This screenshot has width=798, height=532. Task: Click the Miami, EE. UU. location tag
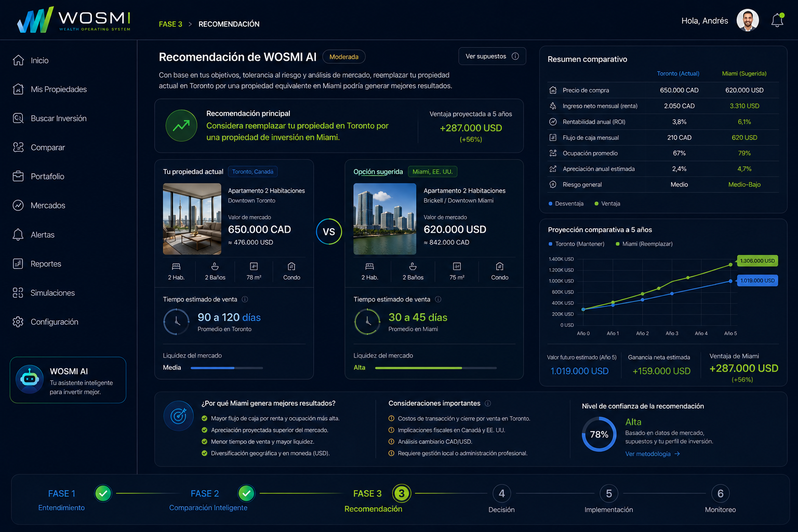click(432, 171)
